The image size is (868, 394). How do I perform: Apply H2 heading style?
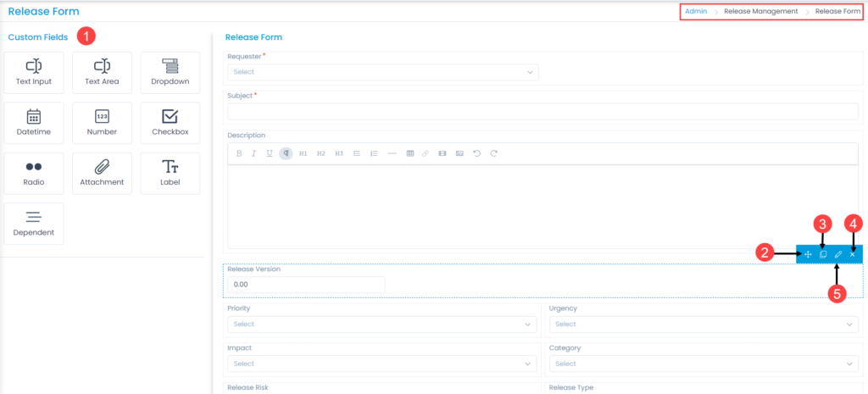pos(321,153)
